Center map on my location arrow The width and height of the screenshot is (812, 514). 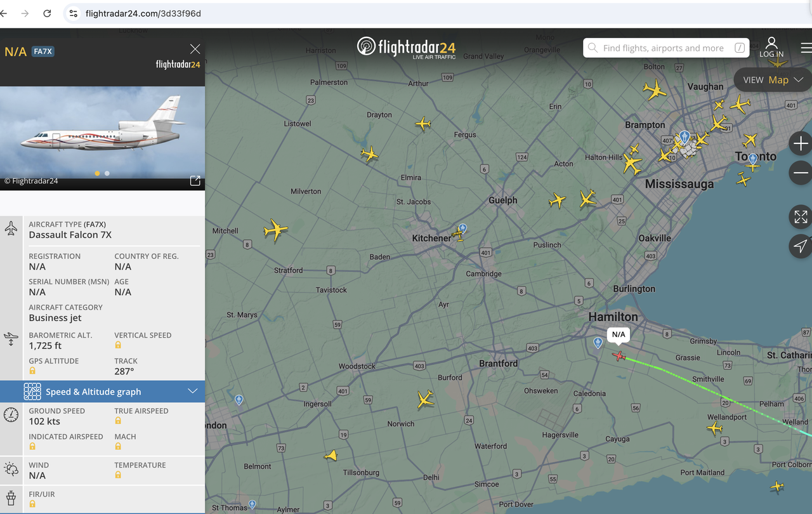coord(801,246)
